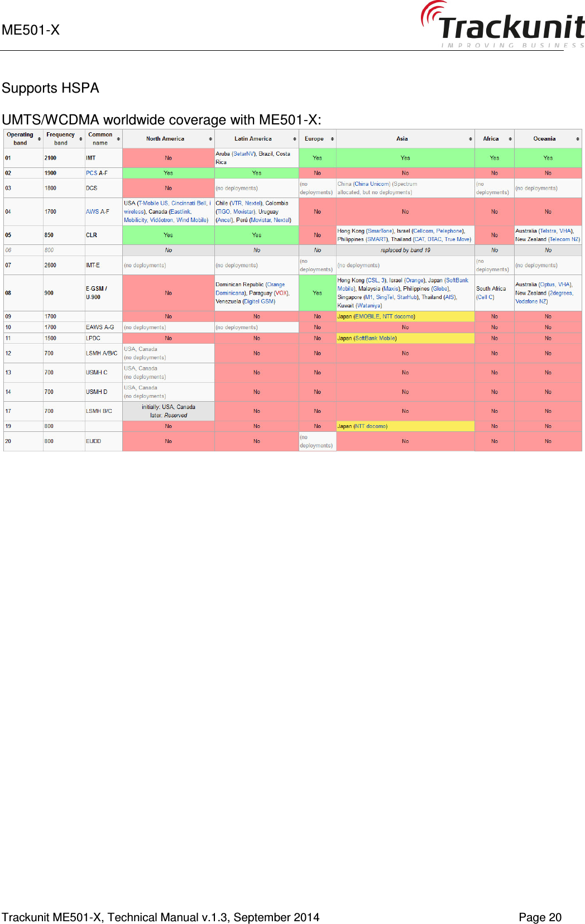This screenshot has width=585, height=924.
Task: Click the ME501-X page header text
Action: tap(31, 30)
